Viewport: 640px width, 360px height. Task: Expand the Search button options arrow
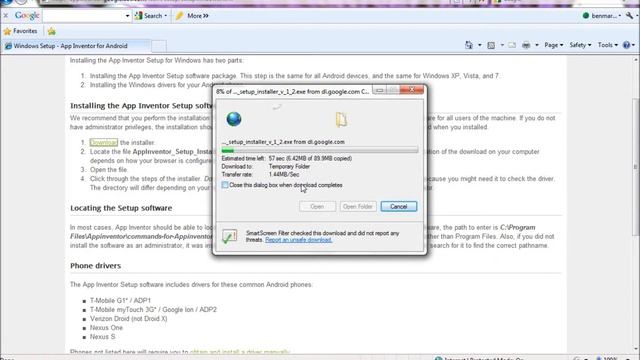click(166, 16)
